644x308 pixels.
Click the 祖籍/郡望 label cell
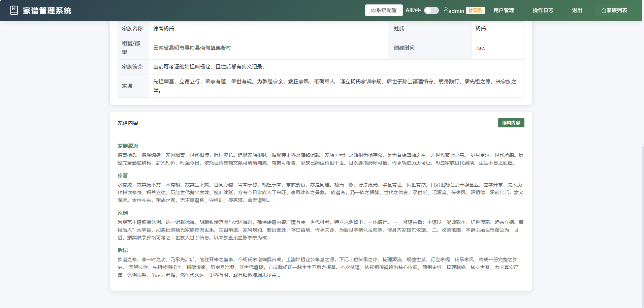[133, 48]
